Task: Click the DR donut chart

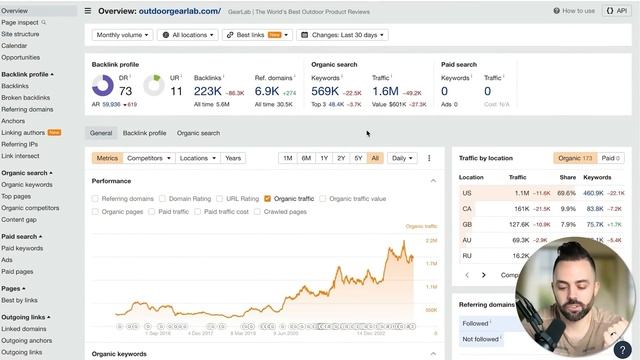Action: (x=102, y=85)
